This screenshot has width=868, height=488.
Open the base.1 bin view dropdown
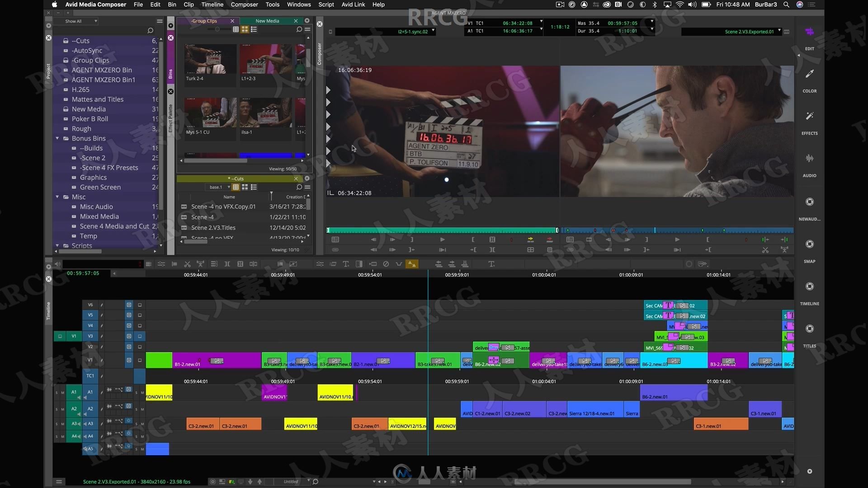(x=218, y=187)
